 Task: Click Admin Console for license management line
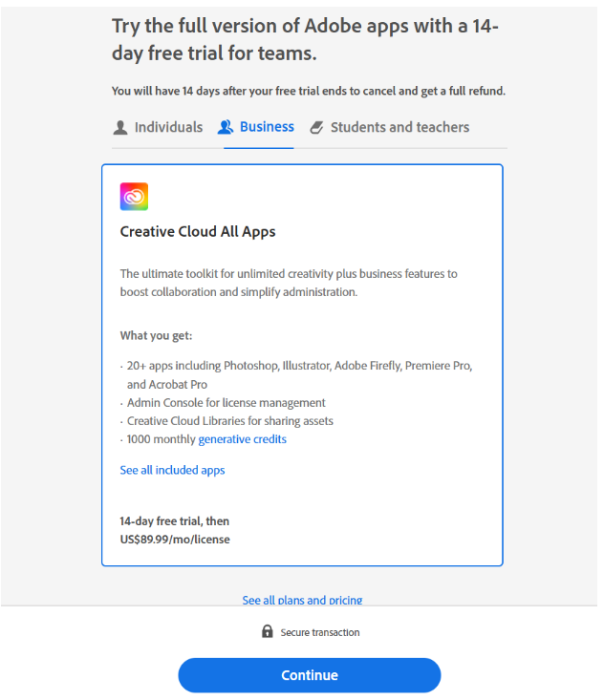[226, 403]
